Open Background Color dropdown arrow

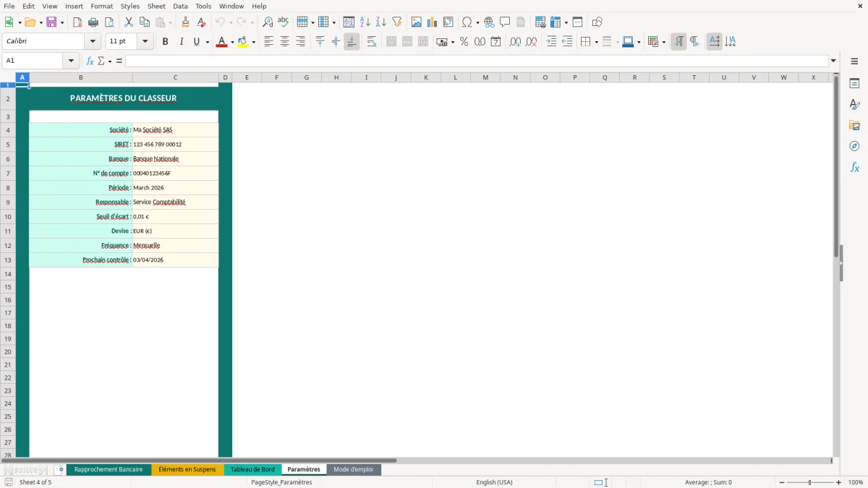253,42
